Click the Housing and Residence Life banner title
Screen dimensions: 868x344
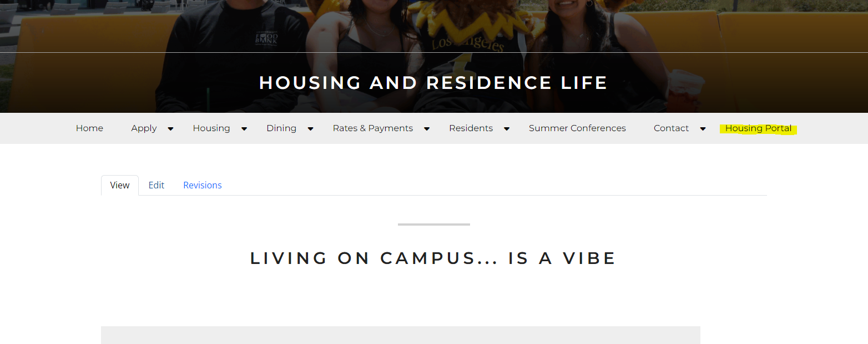(433, 83)
